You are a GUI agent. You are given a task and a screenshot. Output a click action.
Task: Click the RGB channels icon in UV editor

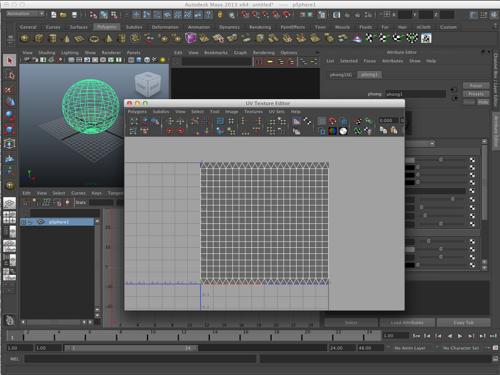pos(333,131)
